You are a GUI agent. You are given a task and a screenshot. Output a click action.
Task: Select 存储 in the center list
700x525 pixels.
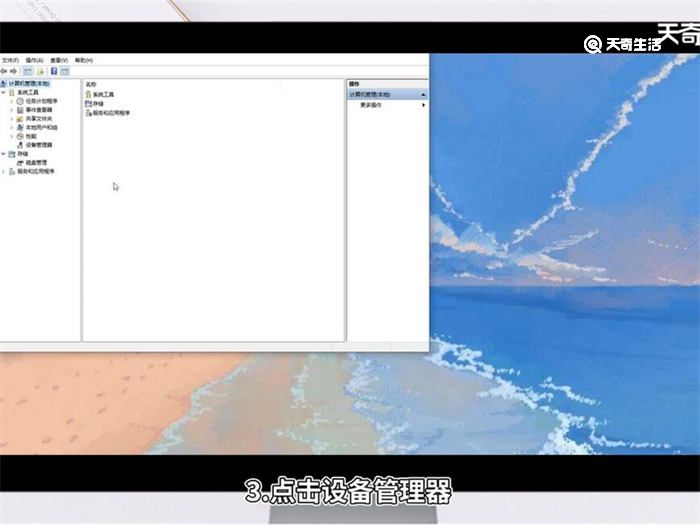pyautogui.click(x=98, y=104)
